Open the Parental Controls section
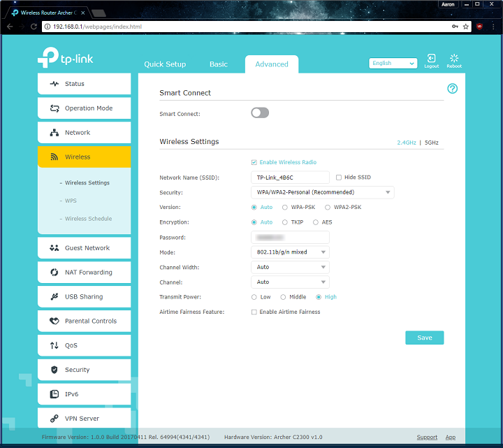The width and height of the screenshot is (503, 448). pyautogui.click(x=84, y=321)
